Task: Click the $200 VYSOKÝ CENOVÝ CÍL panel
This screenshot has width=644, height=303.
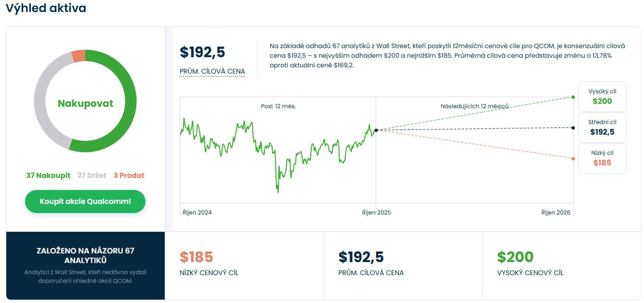Action: tap(562, 265)
